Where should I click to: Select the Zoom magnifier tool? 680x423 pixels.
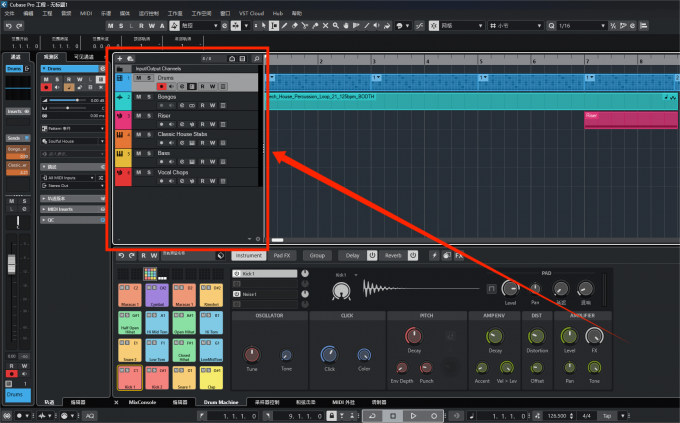(x=336, y=26)
